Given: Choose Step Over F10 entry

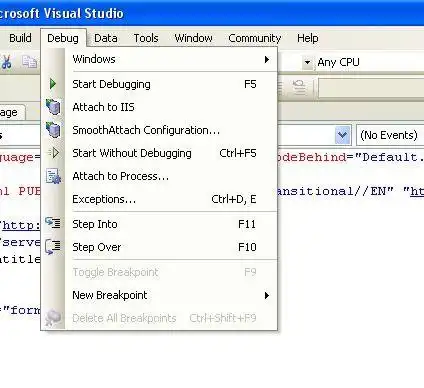Looking at the screenshot, I should pos(159,247).
